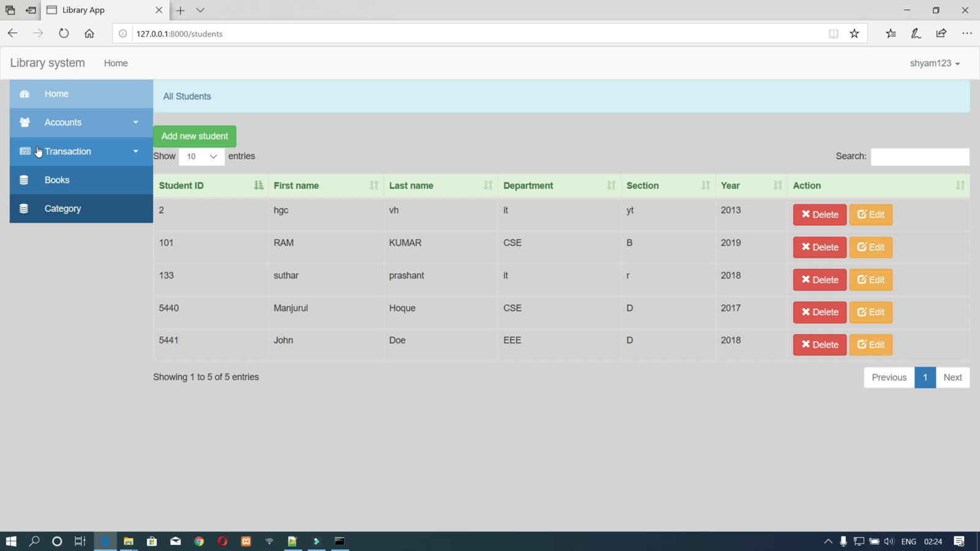Screen dimensions: 980x551
Task: Click into the table Search field
Action: pyautogui.click(x=919, y=157)
